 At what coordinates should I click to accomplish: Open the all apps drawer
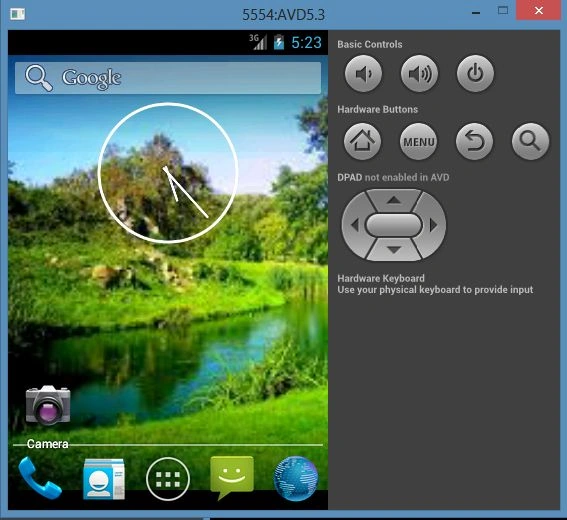point(168,479)
